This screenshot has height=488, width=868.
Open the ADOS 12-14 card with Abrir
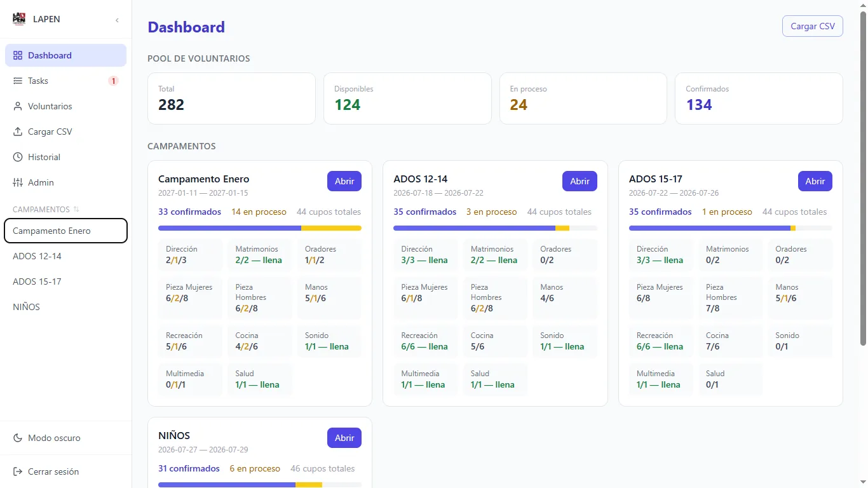pyautogui.click(x=580, y=181)
